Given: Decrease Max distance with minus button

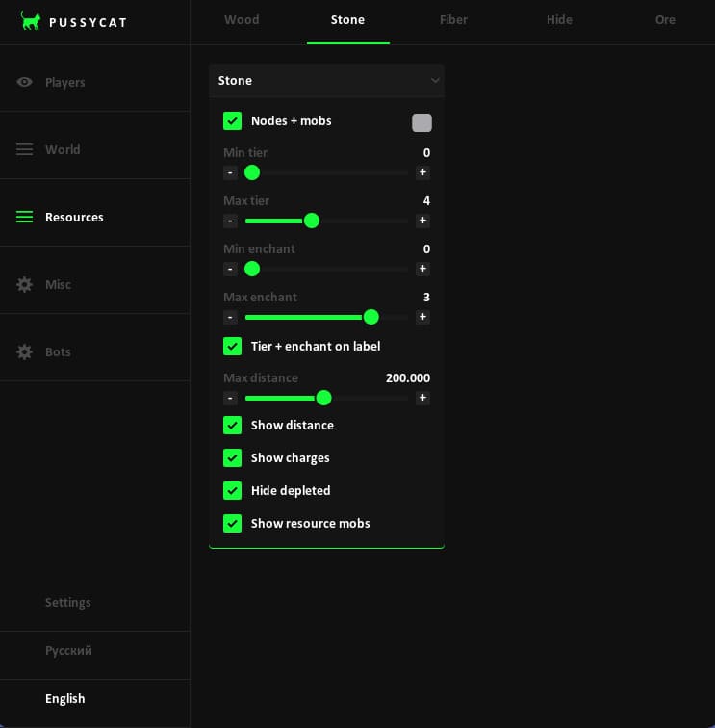Looking at the screenshot, I should pyautogui.click(x=230, y=398).
